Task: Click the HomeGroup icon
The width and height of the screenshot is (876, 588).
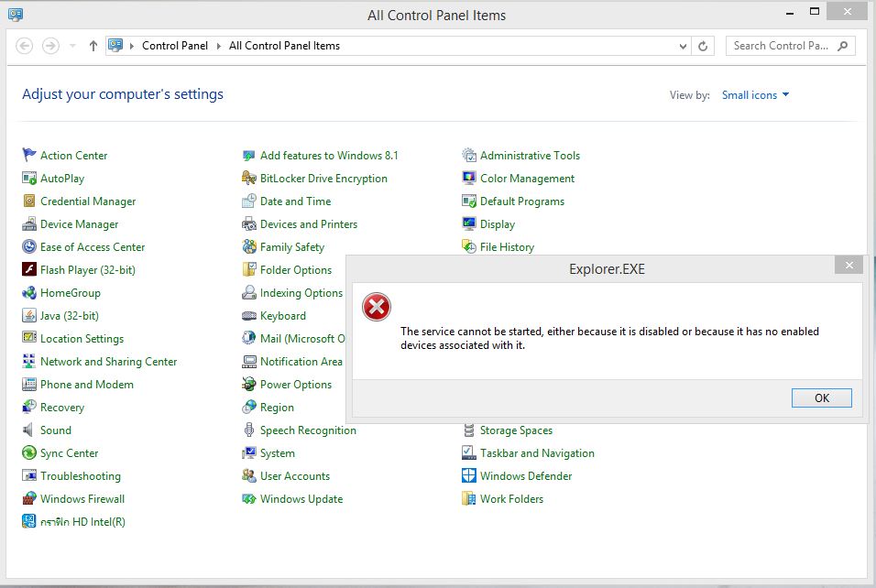Action: (x=29, y=292)
